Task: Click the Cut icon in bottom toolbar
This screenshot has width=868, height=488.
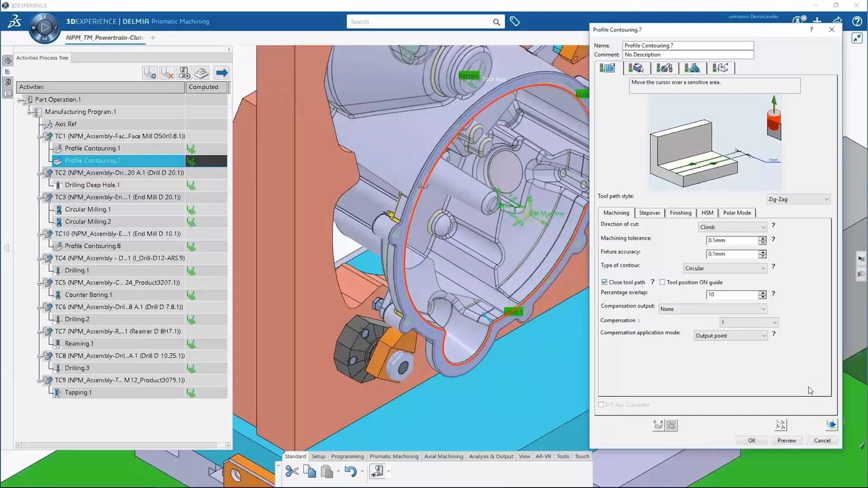Action: [292, 472]
